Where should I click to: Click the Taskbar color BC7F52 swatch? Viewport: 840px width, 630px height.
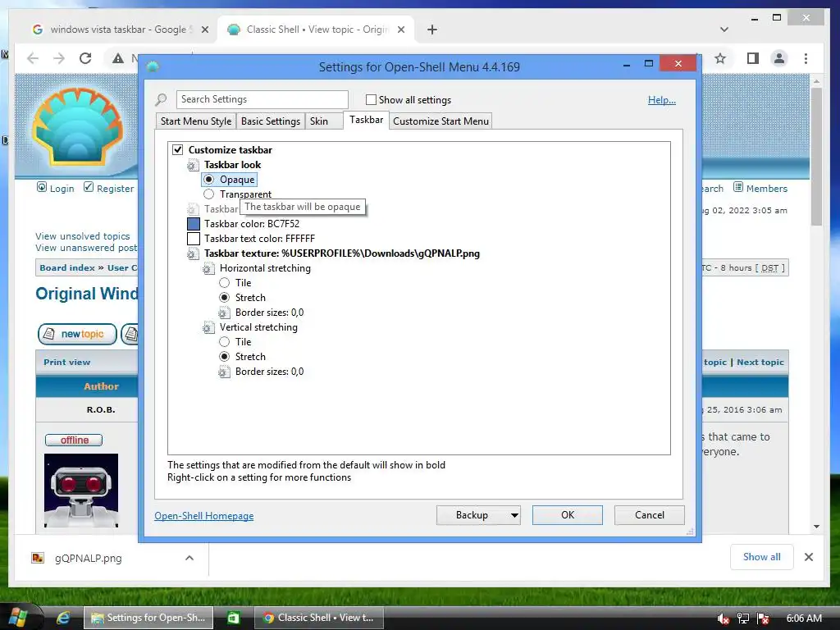point(194,224)
